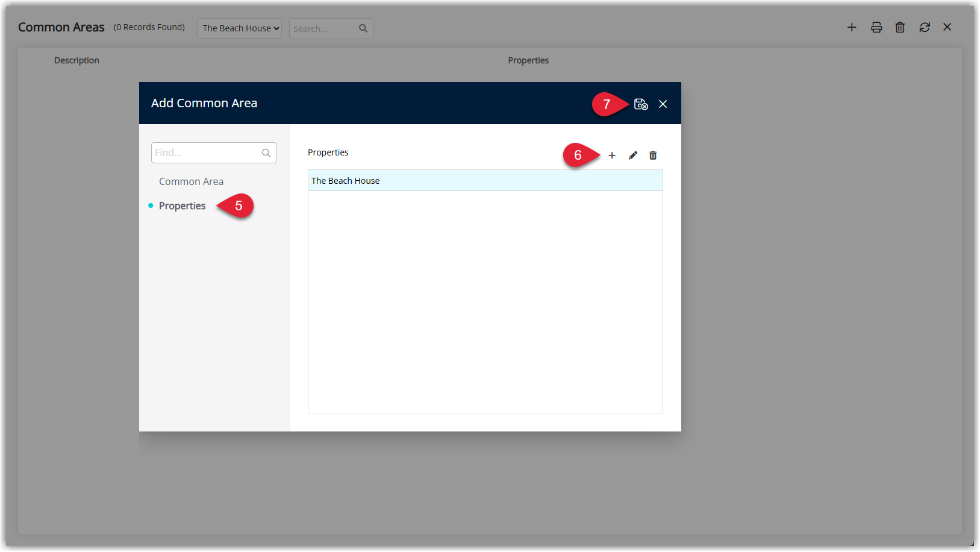The width and height of the screenshot is (980, 552).
Task: Click the search magnifier icon in page header
Action: coord(363,28)
